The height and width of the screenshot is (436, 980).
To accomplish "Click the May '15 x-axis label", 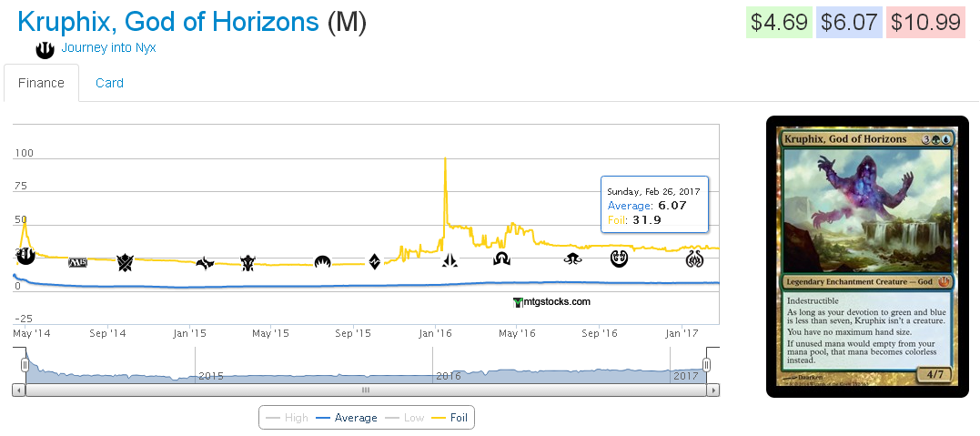I will [x=270, y=333].
